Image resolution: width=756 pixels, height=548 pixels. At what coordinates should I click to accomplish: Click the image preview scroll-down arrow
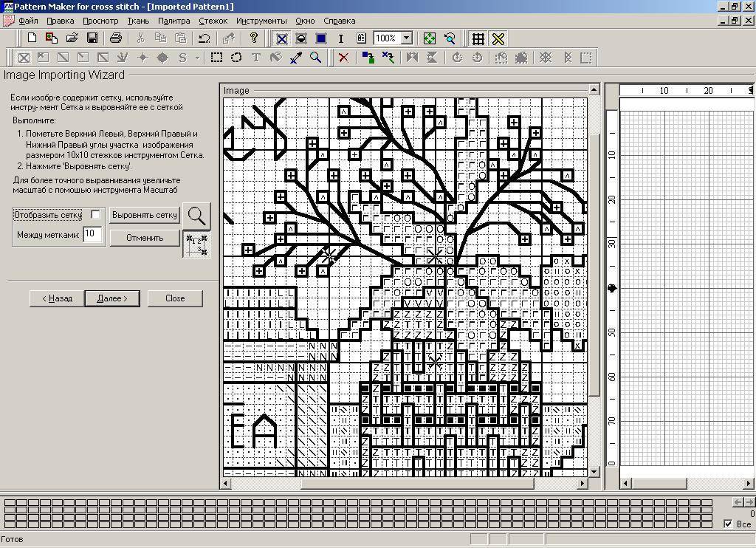coord(594,471)
